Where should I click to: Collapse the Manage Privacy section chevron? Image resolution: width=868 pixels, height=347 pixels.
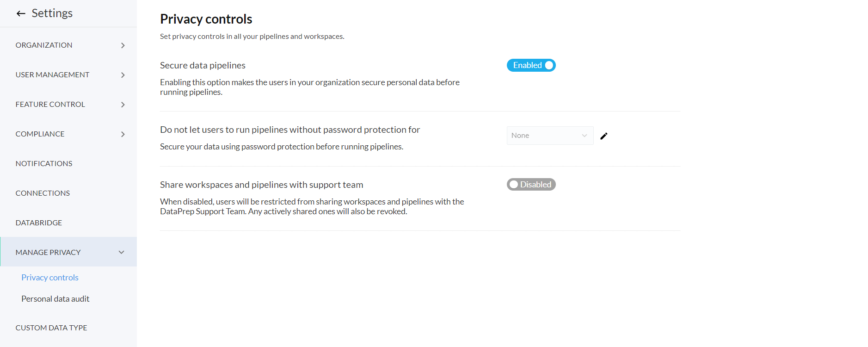[x=122, y=252]
